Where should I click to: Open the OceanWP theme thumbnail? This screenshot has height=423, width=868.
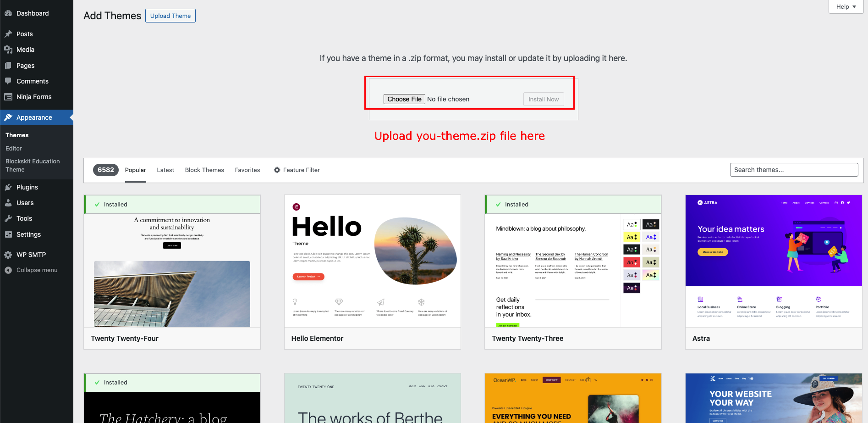click(573, 398)
